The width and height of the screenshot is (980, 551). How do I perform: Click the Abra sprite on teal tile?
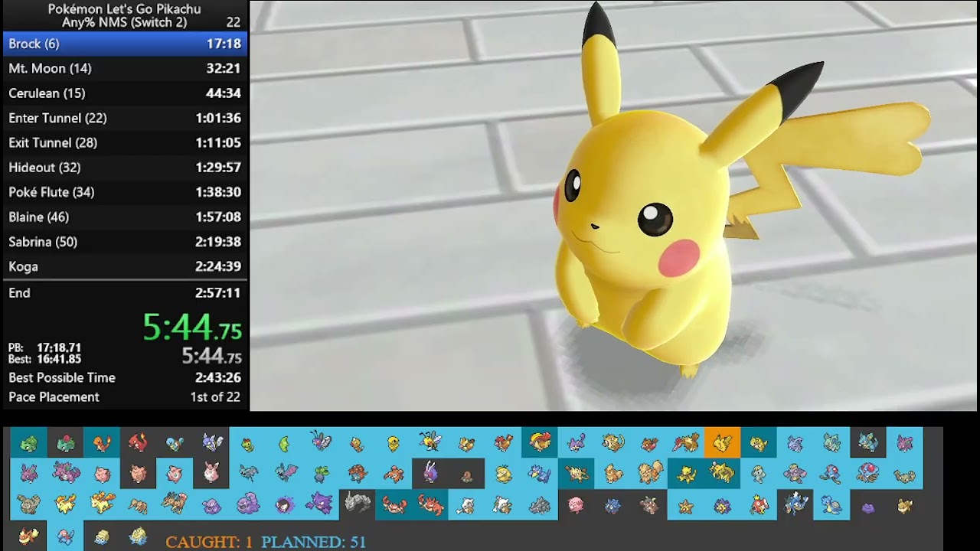686,474
